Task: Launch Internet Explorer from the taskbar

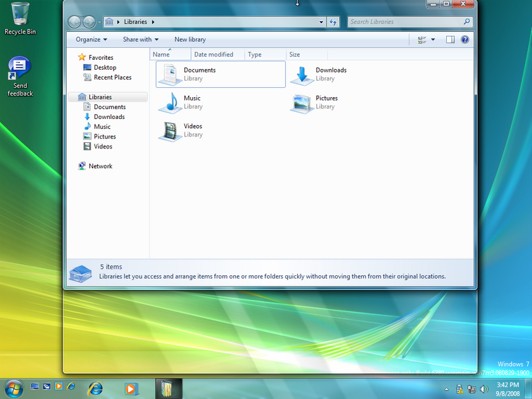Action: [96, 387]
